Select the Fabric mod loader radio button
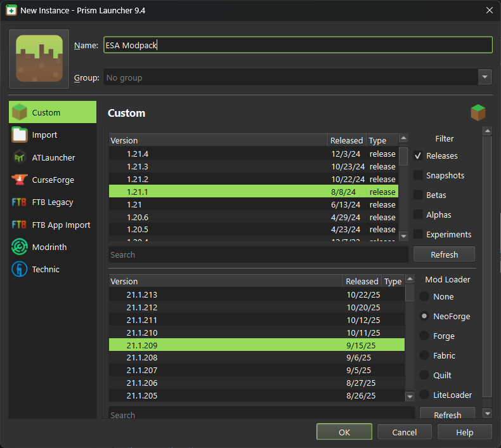This screenshot has width=501, height=448. click(424, 356)
